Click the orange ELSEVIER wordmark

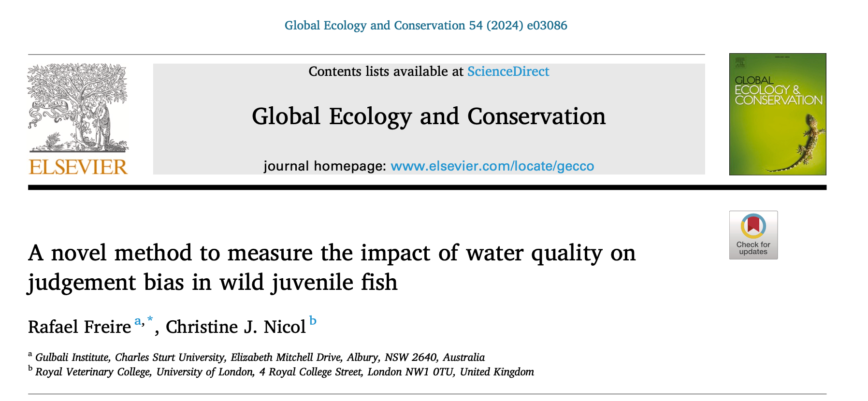[78, 167]
